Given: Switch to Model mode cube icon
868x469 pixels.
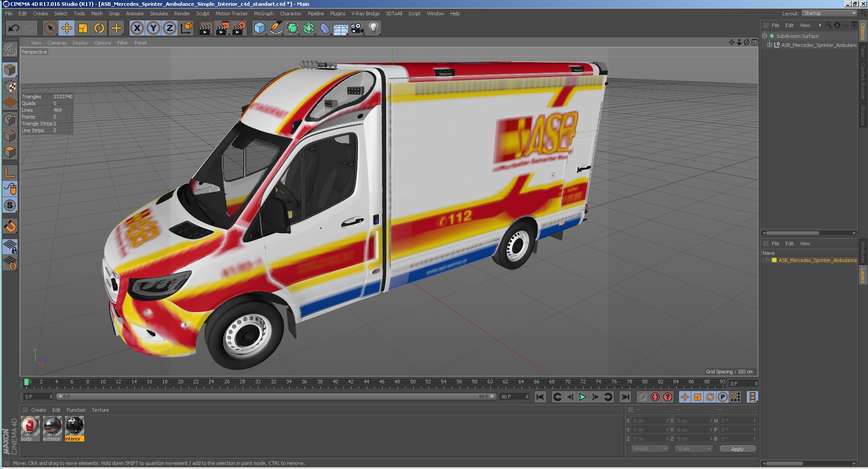Looking at the screenshot, I should tap(10, 70).
